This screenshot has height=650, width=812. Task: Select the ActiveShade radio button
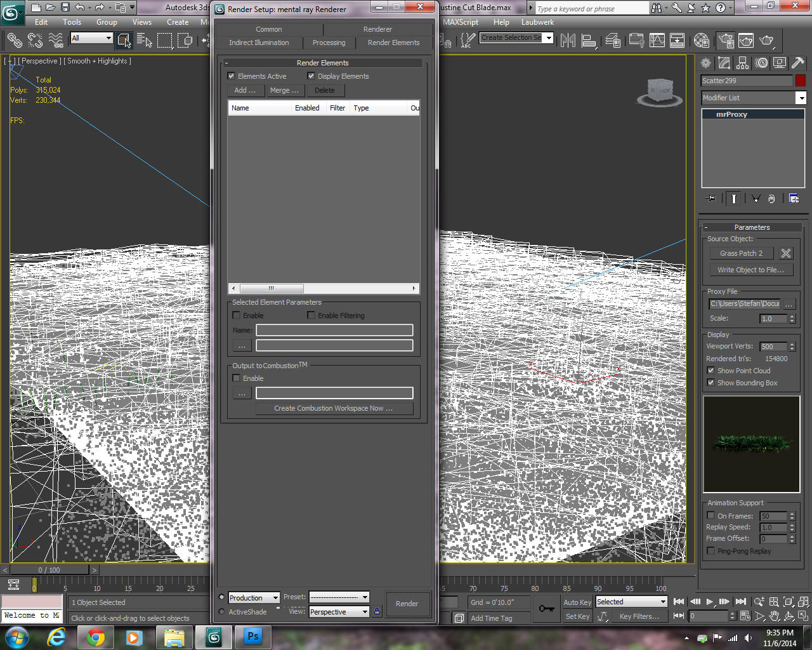click(x=221, y=612)
